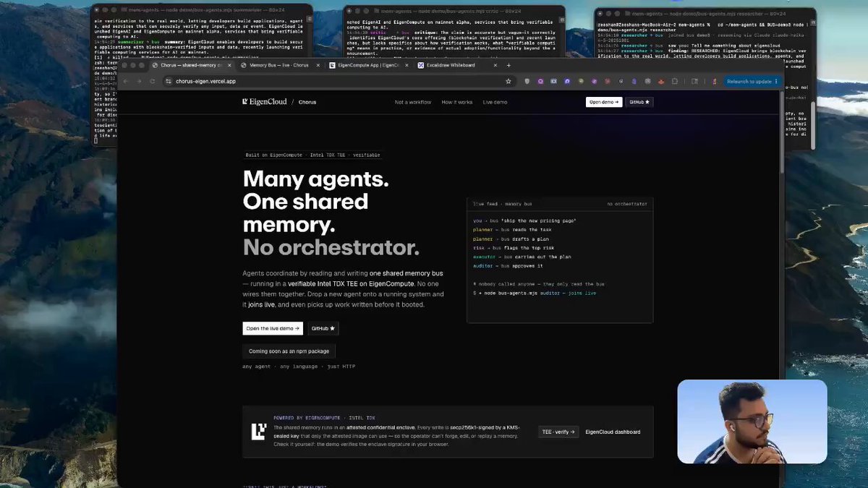View site information icon in address bar
Image resolution: width=868 pixels, height=488 pixels.
tap(168, 82)
